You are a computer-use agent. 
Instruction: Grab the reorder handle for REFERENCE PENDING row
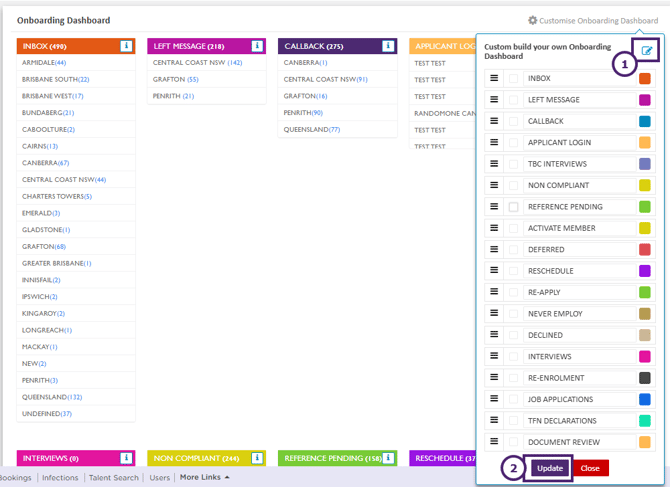(x=494, y=206)
